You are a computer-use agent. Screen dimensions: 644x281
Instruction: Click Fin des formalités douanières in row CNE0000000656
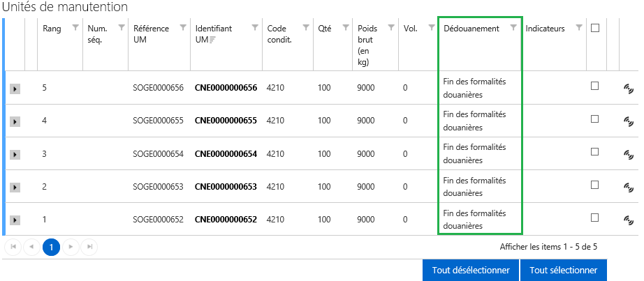click(x=474, y=88)
